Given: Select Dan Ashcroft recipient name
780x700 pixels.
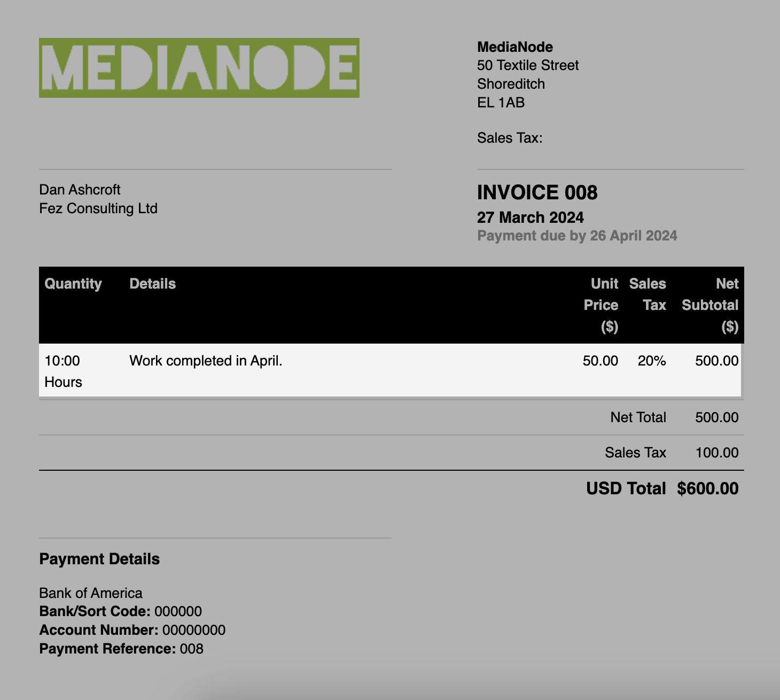Looking at the screenshot, I should pos(80,189).
